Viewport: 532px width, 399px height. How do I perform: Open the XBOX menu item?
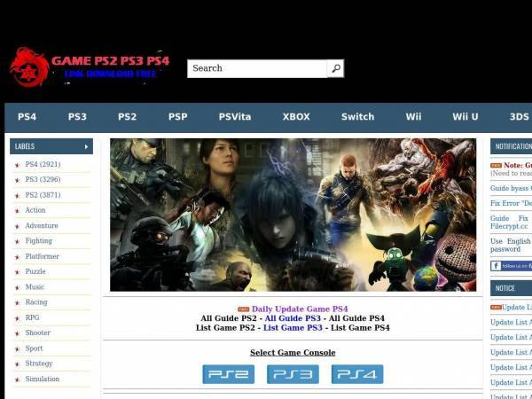pyautogui.click(x=296, y=117)
